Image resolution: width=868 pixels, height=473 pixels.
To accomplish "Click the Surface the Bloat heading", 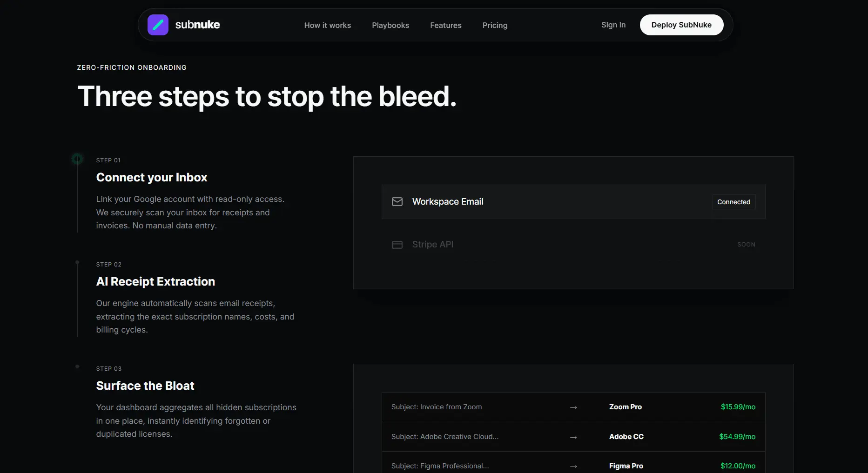I will coord(145,386).
